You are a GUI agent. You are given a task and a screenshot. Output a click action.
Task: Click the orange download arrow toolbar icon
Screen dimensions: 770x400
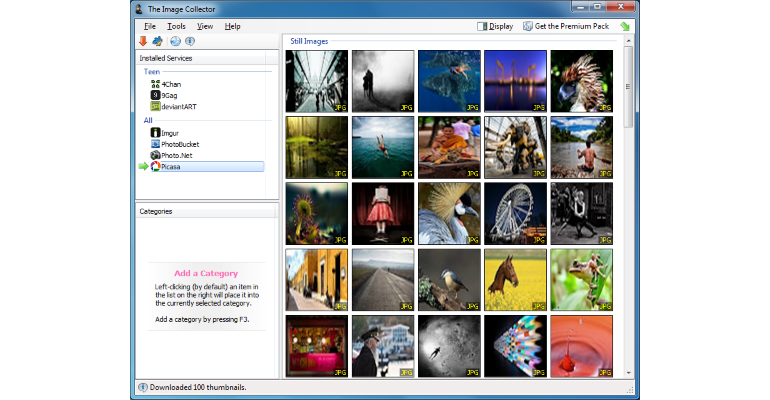click(143, 41)
